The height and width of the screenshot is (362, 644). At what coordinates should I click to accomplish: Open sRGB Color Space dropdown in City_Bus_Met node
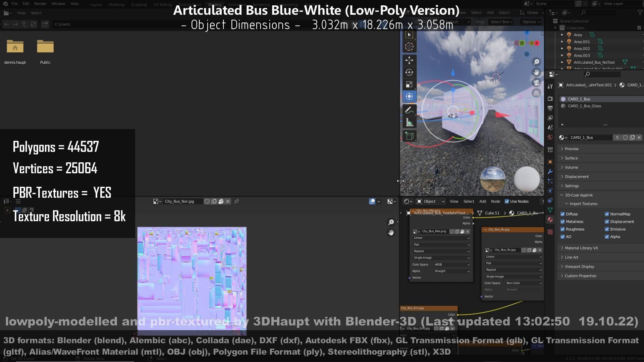(451, 264)
